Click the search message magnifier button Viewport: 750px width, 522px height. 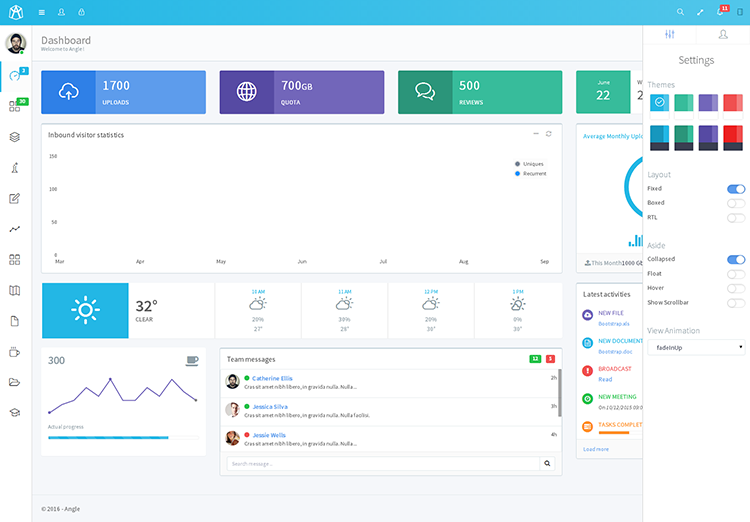pos(547,463)
